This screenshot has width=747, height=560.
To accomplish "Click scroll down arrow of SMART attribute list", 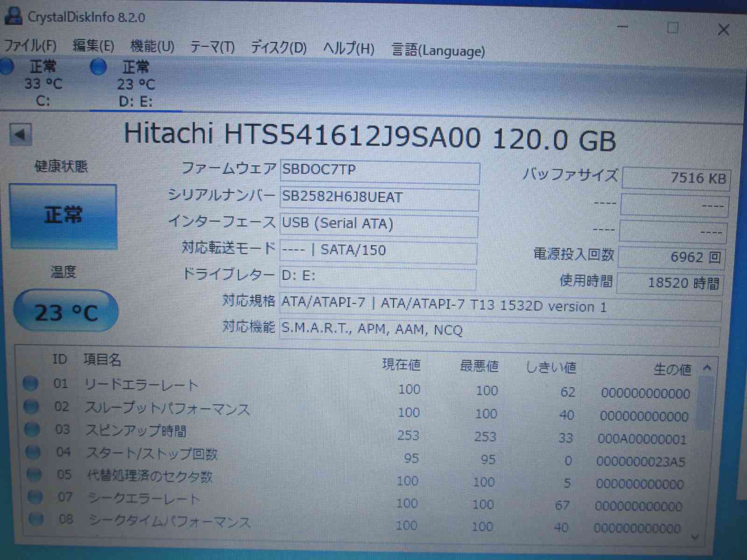I will (696, 537).
